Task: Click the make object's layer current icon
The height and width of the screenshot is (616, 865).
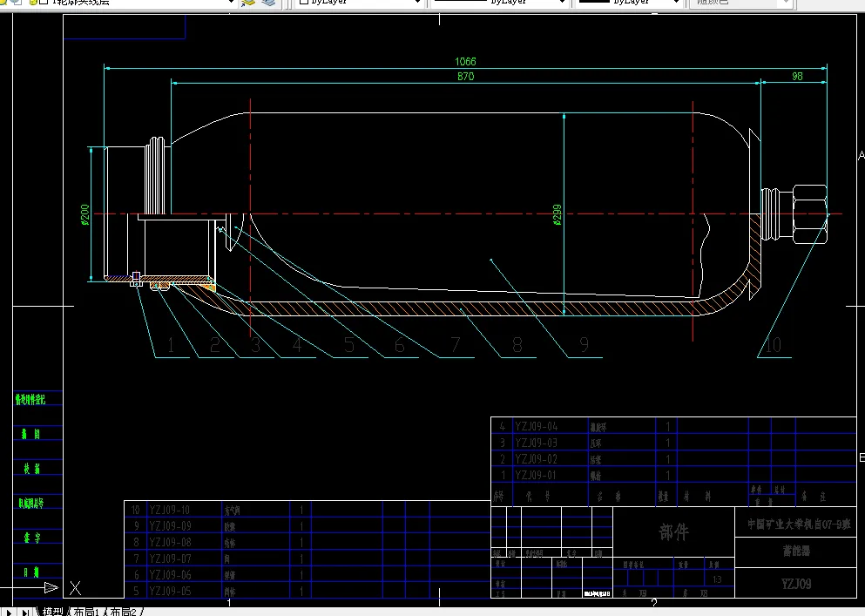Action: click(249, 3)
